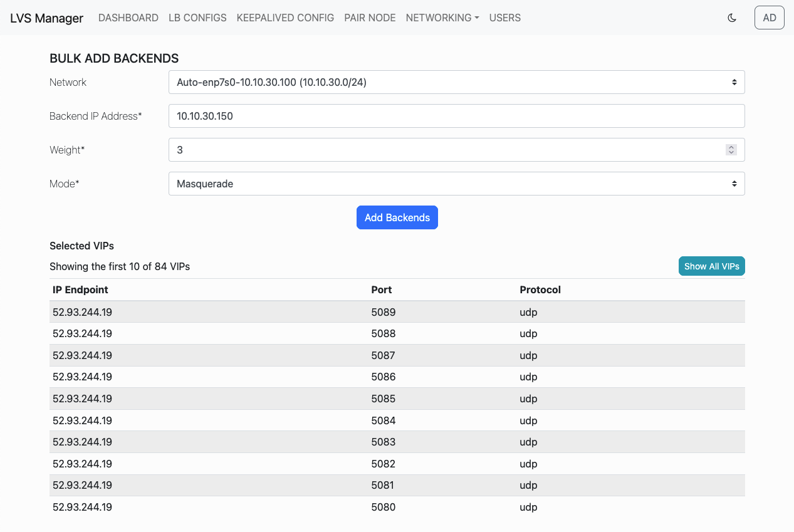This screenshot has width=794, height=532.
Task: Select port 5082 cell
Action: [384, 464]
